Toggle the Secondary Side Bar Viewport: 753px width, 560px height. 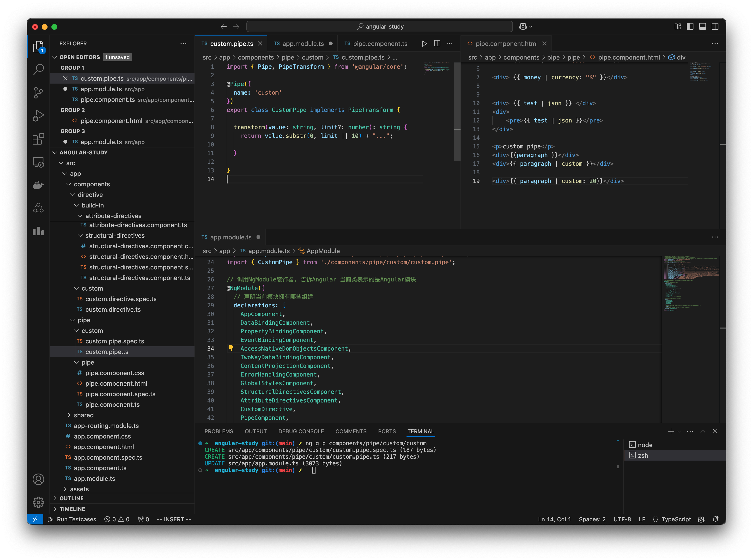(x=715, y=26)
